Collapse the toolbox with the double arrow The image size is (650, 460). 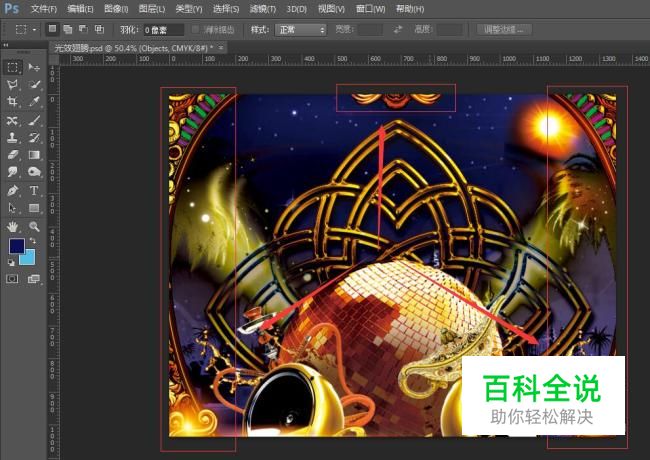click(x=6, y=45)
